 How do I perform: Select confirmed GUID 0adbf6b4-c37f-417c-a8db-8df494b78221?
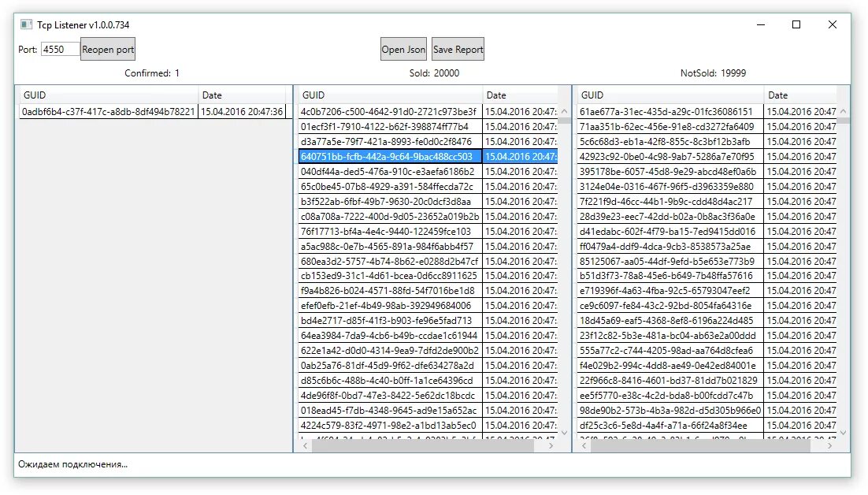[x=109, y=111]
